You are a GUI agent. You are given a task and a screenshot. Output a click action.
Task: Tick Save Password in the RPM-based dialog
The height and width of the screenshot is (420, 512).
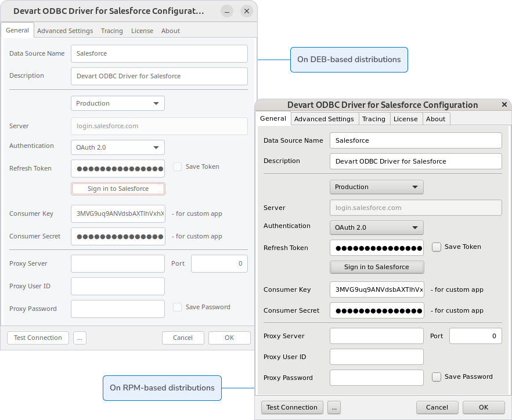[x=437, y=377]
